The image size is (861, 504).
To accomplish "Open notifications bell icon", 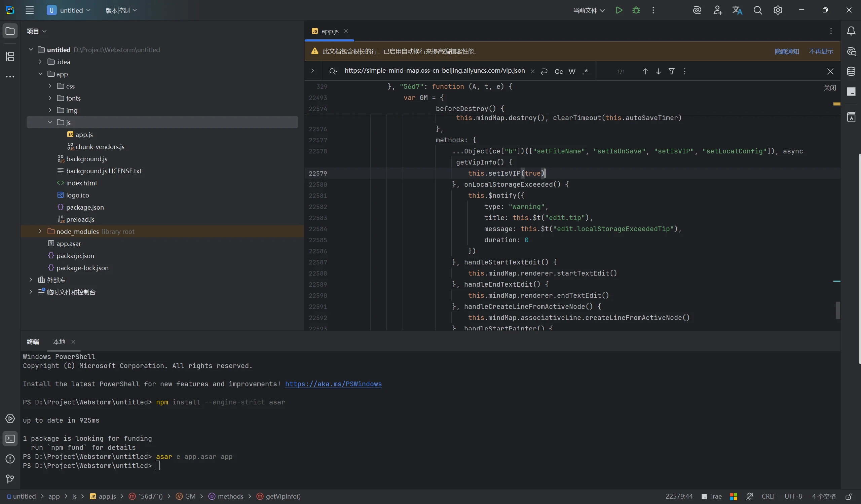I will pos(851,31).
